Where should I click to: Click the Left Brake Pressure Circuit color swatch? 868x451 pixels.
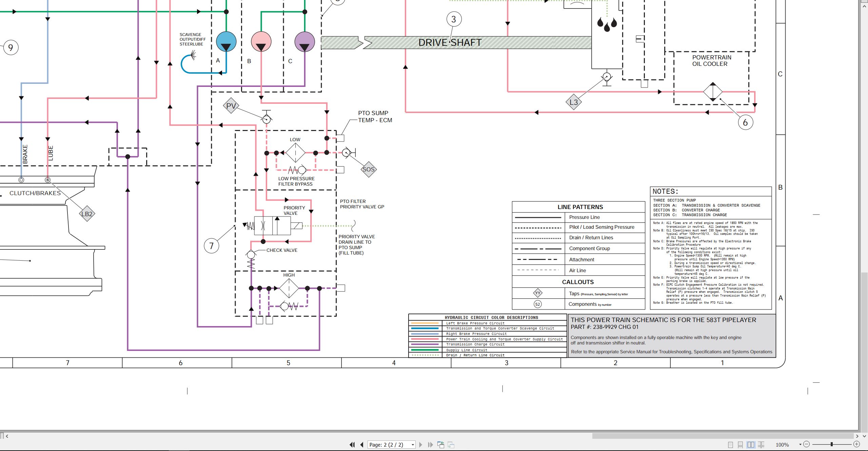[x=425, y=323]
